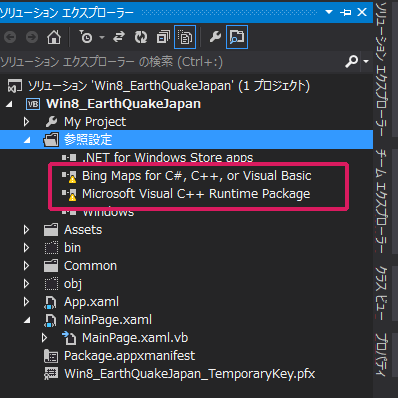
Task: Refresh the Solution Explorer tree
Action: coord(141,37)
